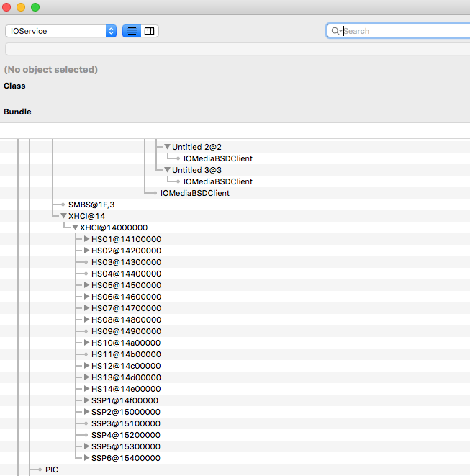This screenshot has width=470, height=476.
Task: Expand the HS10@14a00000 port
Action: 86,343
